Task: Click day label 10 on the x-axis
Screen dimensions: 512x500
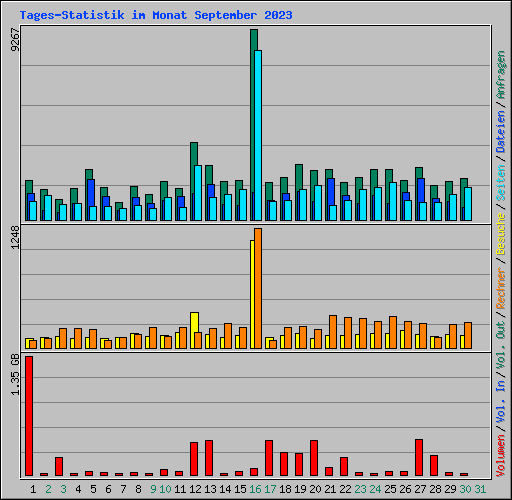Action: click(x=165, y=489)
